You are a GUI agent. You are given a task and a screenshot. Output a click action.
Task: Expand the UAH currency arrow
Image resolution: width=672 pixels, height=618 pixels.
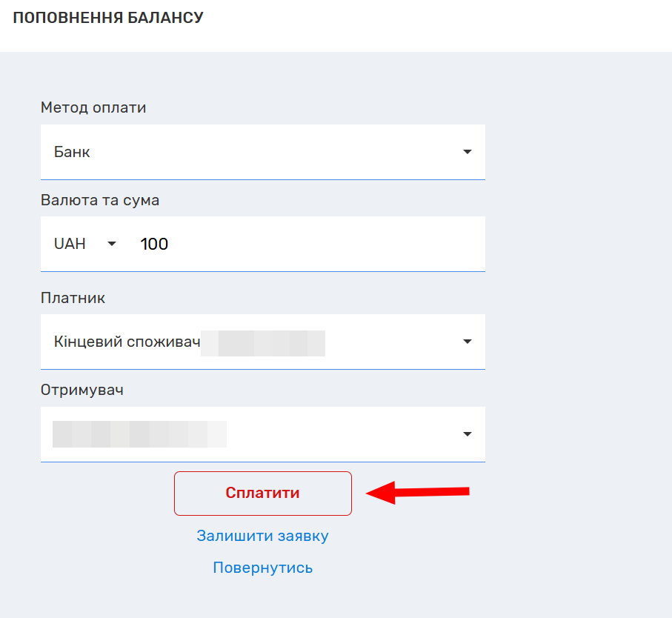[x=112, y=244]
